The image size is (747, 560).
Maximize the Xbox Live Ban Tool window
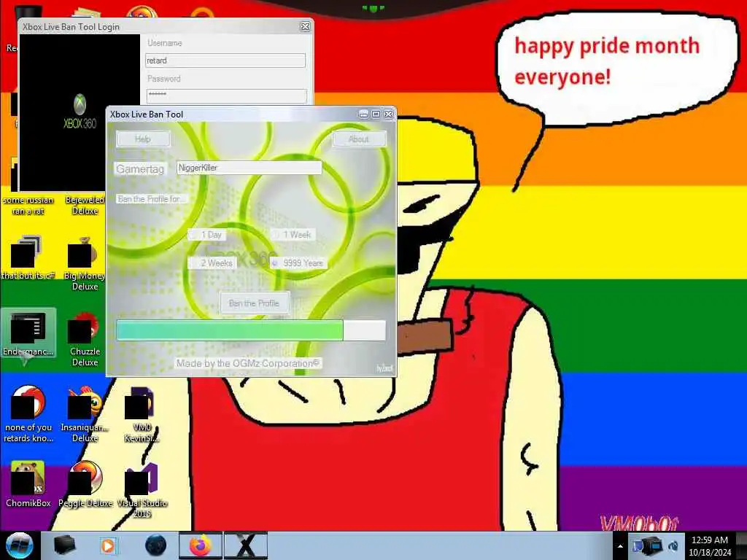pos(376,114)
